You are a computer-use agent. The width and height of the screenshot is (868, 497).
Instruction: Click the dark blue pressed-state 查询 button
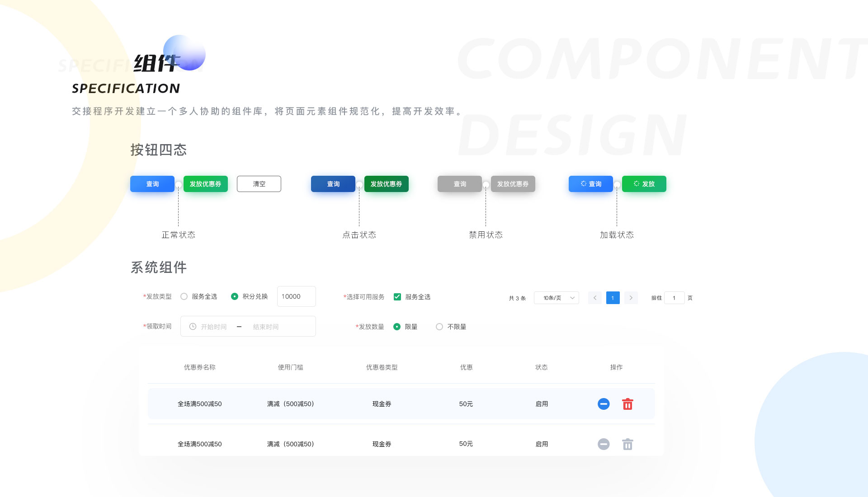333,184
